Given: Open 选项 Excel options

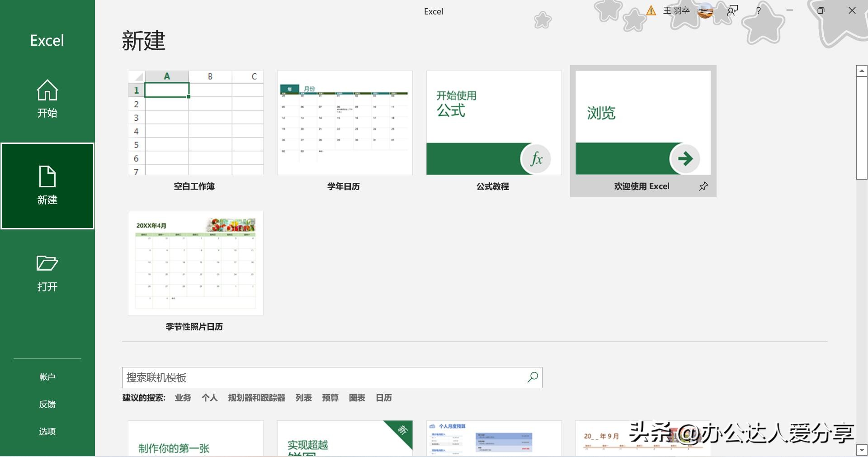Looking at the screenshot, I should (x=47, y=431).
